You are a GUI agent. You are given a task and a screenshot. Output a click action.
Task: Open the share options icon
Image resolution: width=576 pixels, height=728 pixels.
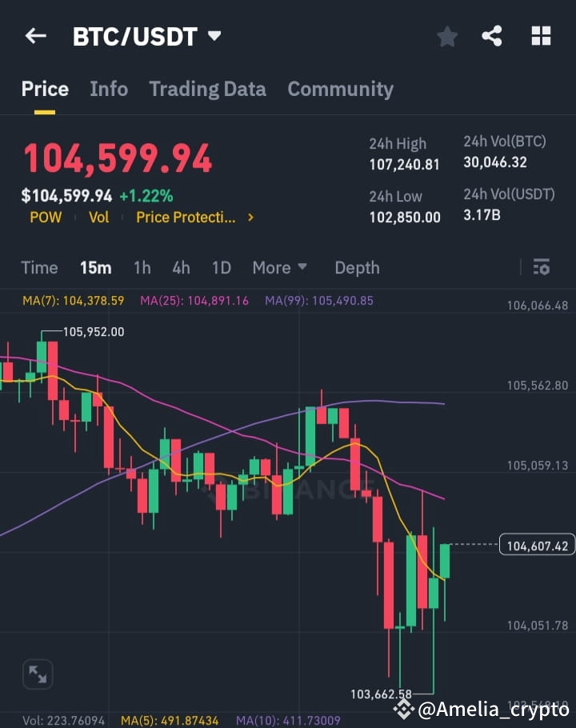pos(493,36)
